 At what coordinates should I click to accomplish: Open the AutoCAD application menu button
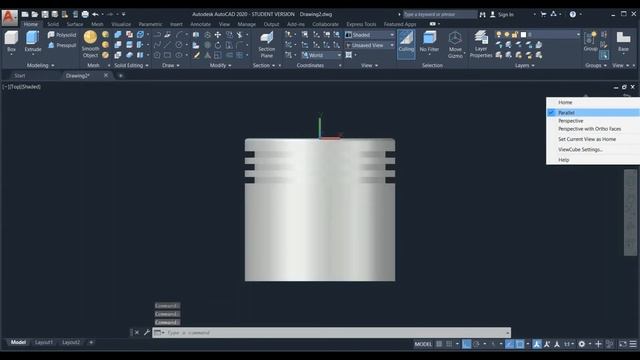click(9, 17)
